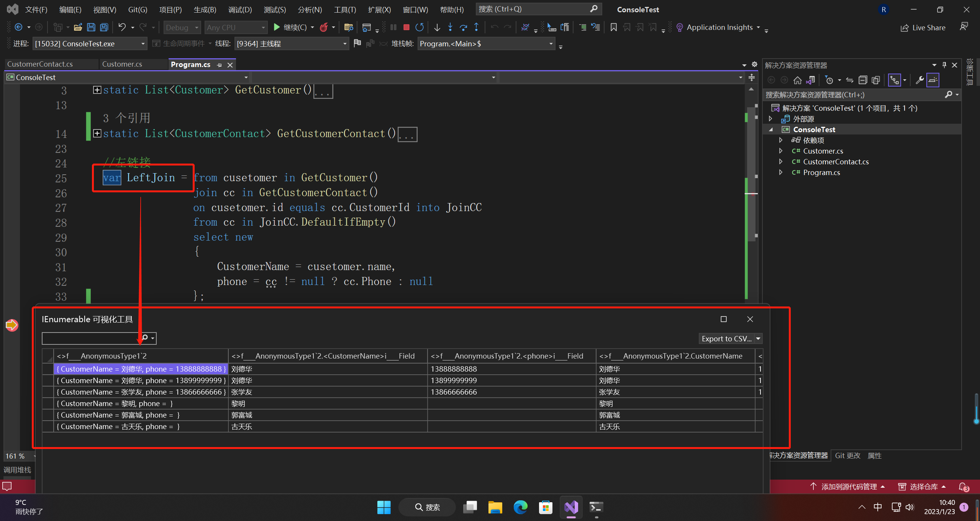Click the Restart debugging icon
Image resolution: width=980 pixels, height=521 pixels.
click(420, 27)
